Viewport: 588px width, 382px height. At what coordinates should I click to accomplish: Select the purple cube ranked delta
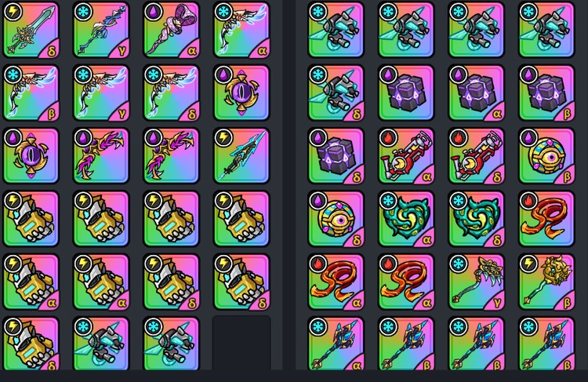(x=336, y=156)
